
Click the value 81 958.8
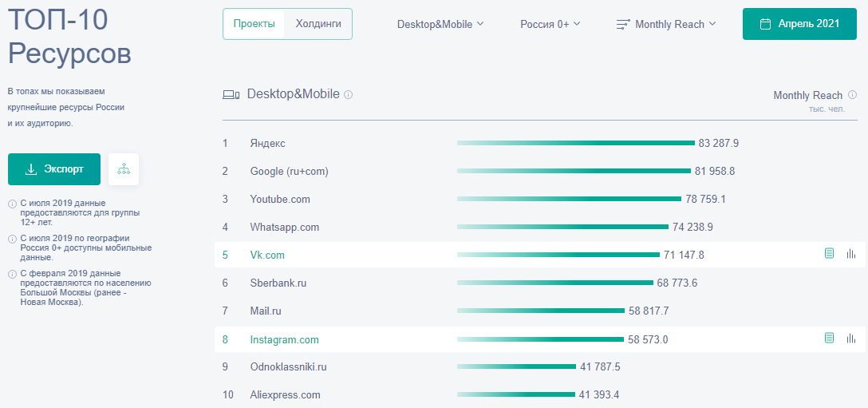pos(715,172)
